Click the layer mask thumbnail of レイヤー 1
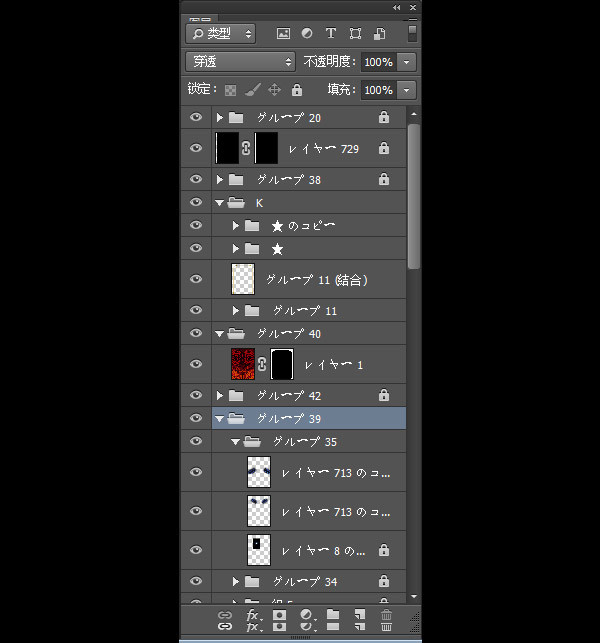 [282, 364]
